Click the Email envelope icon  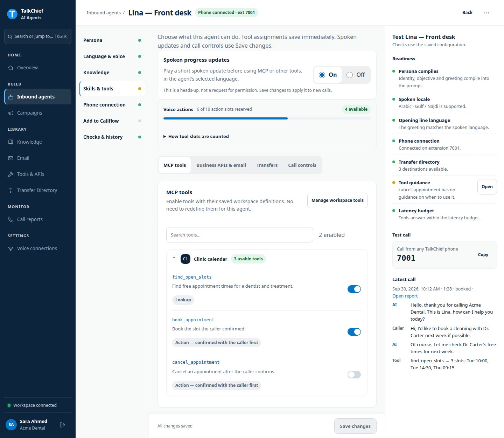tap(11, 158)
